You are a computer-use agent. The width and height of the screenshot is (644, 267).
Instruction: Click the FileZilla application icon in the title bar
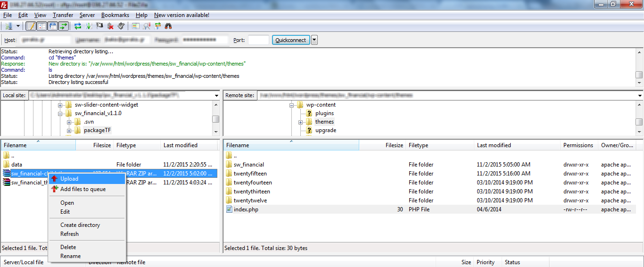click(4, 4)
